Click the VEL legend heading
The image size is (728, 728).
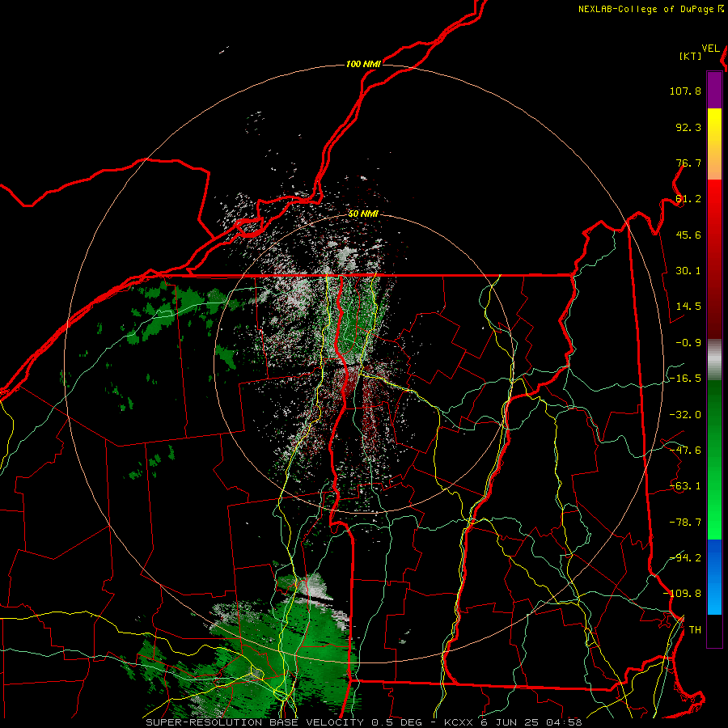(x=710, y=49)
